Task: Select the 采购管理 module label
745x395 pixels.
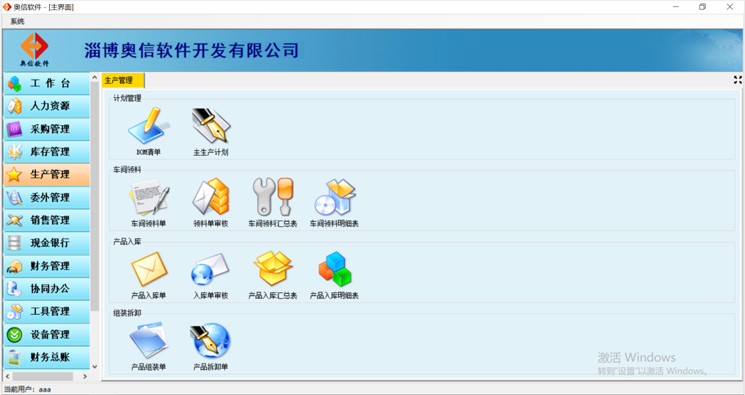Action: coord(50,129)
